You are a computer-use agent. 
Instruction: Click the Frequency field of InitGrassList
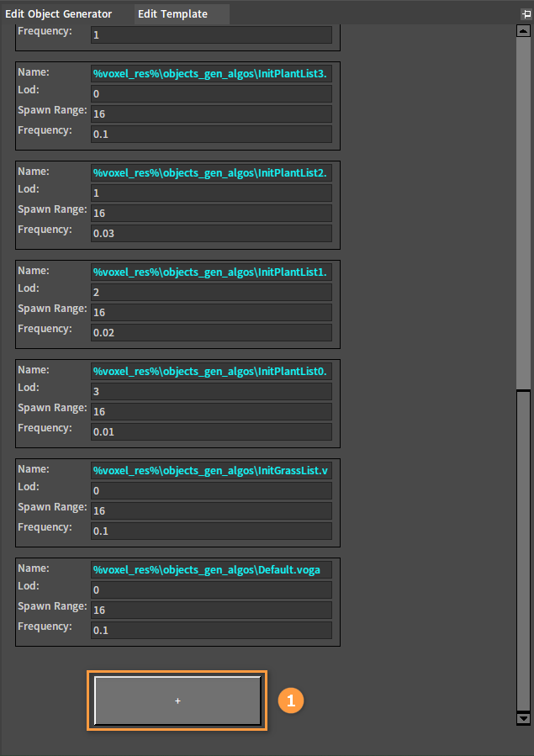(x=211, y=531)
